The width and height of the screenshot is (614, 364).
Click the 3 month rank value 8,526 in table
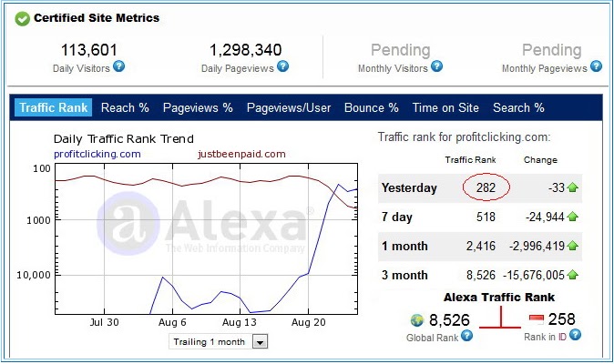click(481, 275)
